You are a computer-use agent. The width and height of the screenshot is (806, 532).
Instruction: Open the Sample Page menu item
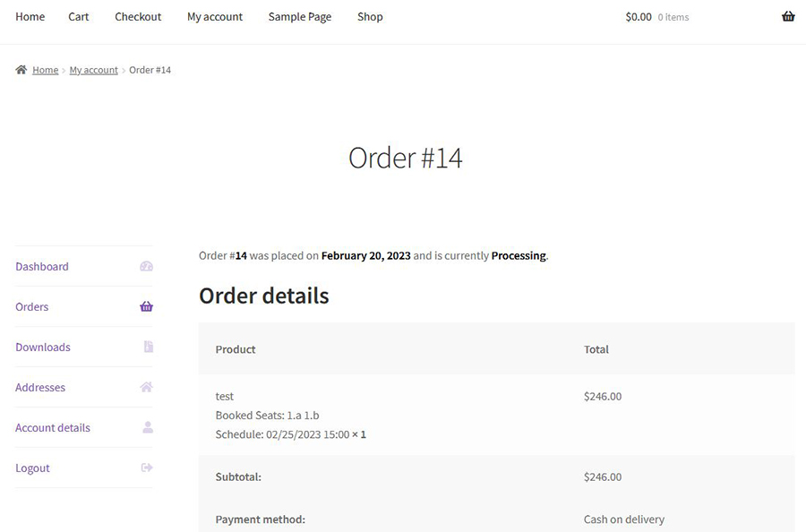299,16
